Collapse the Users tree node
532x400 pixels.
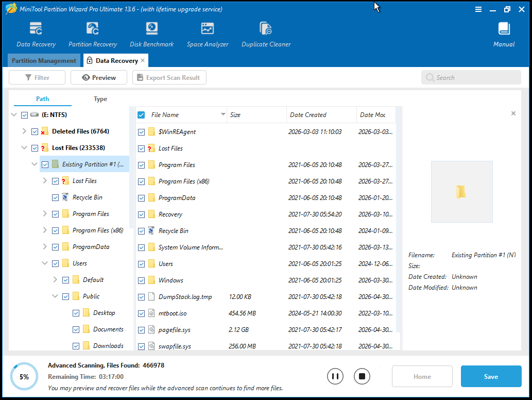[45, 263]
